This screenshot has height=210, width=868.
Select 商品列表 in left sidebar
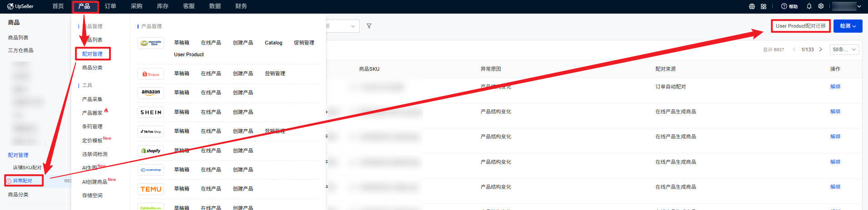18,38
